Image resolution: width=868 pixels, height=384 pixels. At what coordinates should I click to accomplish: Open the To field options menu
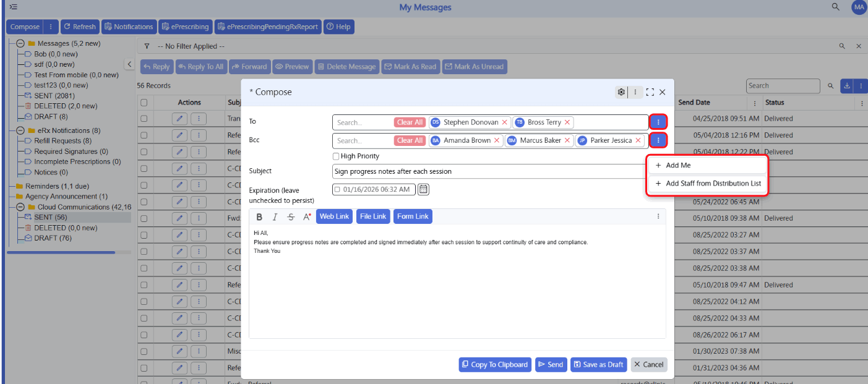click(658, 122)
